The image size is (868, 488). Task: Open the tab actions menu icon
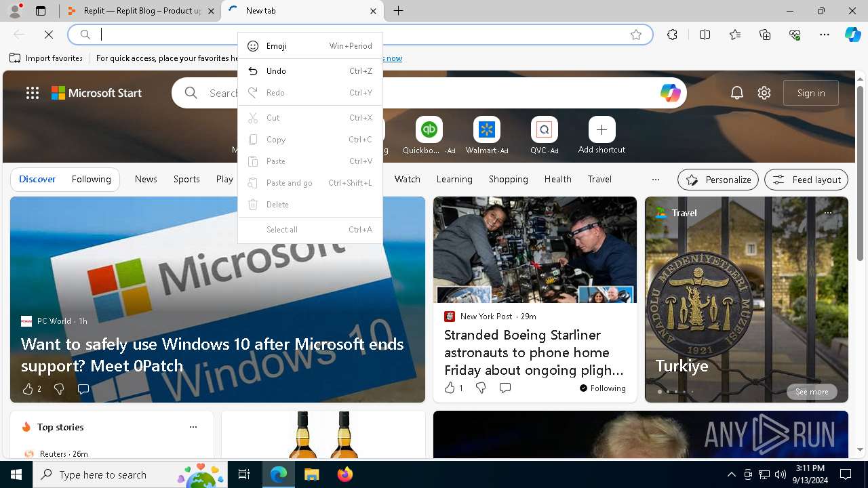41,11
